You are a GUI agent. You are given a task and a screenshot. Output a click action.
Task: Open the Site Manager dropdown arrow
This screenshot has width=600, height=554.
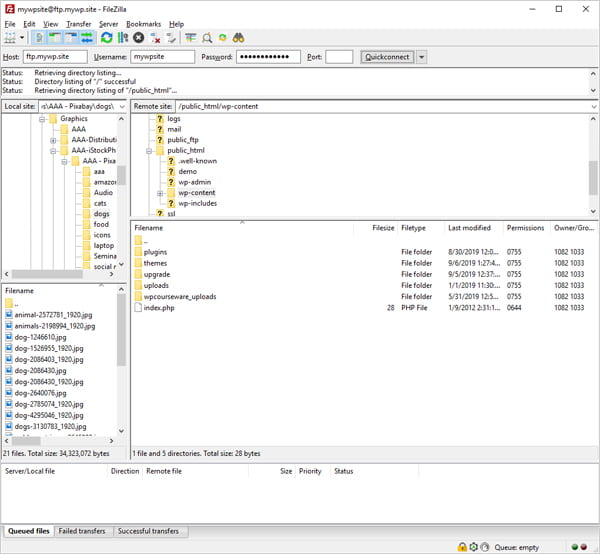22,37
